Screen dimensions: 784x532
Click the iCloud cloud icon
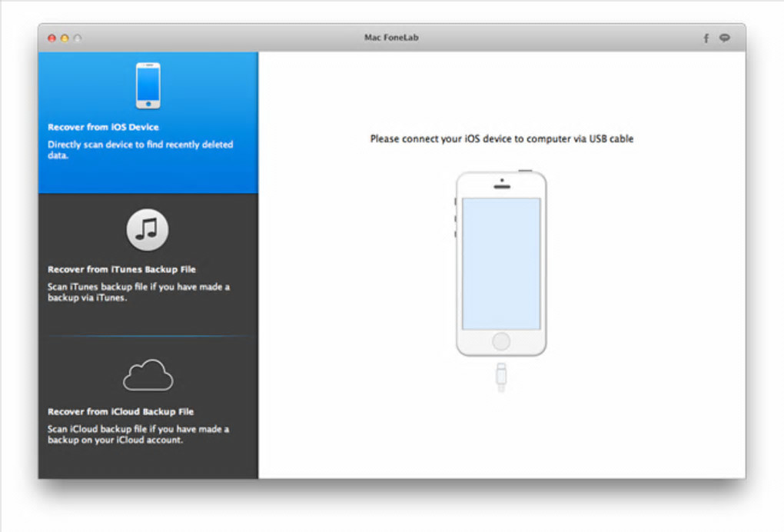pos(148,375)
